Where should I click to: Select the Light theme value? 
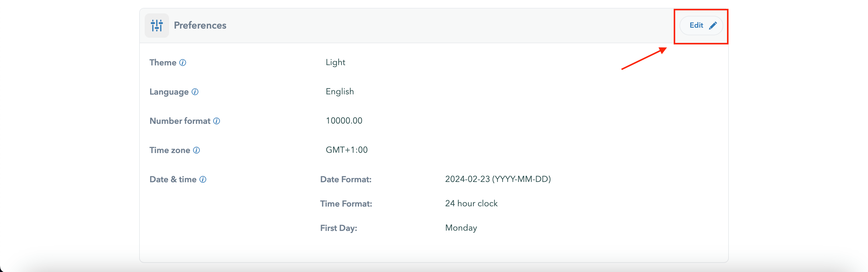click(335, 63)
